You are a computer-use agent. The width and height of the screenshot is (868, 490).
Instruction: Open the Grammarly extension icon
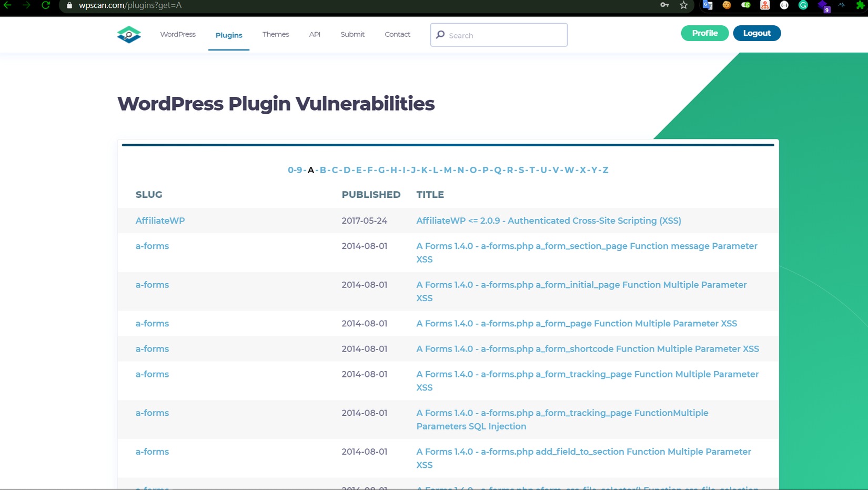pos(803,5)
